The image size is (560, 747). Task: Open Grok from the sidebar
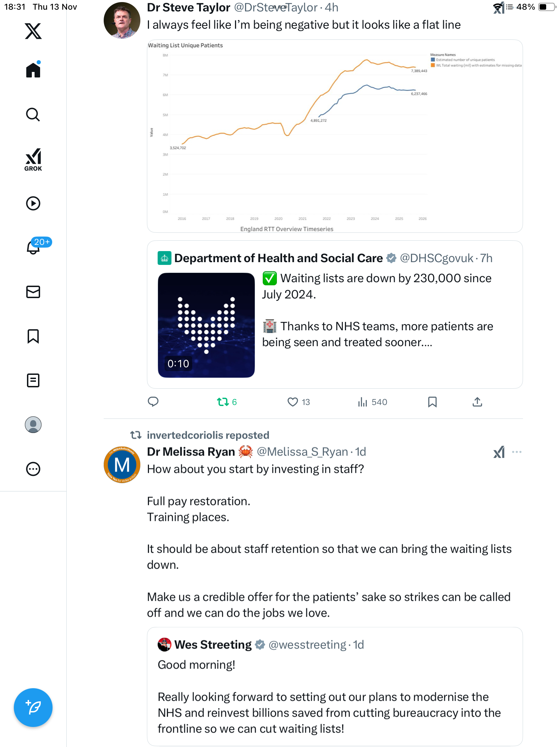(x=33, y=159)
